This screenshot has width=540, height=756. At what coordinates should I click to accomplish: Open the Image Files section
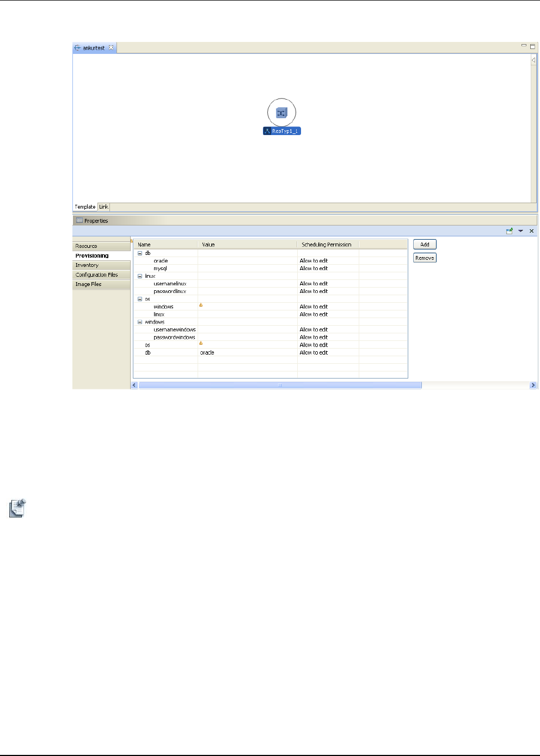102,284
